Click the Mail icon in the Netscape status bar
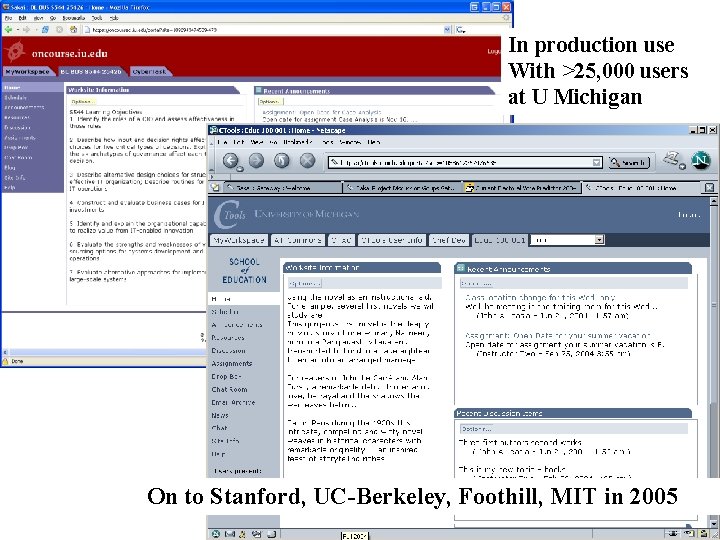 [x=230, y=534]
